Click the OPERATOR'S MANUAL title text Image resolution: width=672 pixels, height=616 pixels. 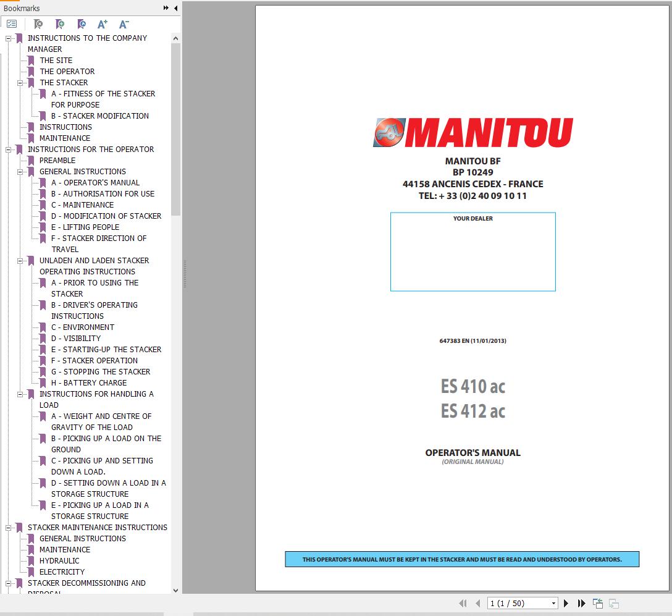(x=472, y=453)
